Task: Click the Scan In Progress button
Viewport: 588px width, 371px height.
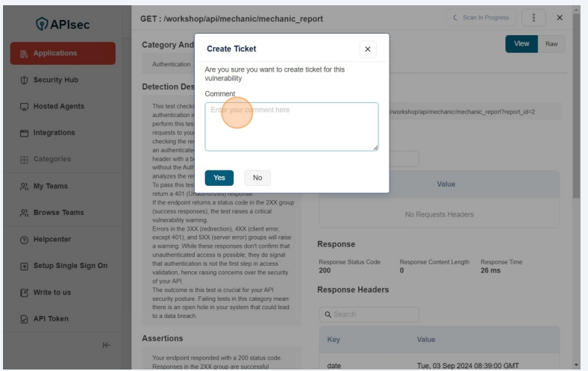Action: [481, 18]
